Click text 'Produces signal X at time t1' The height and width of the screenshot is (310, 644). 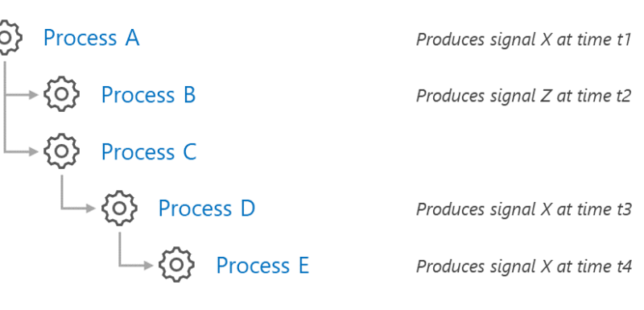(x=523, y=39)
